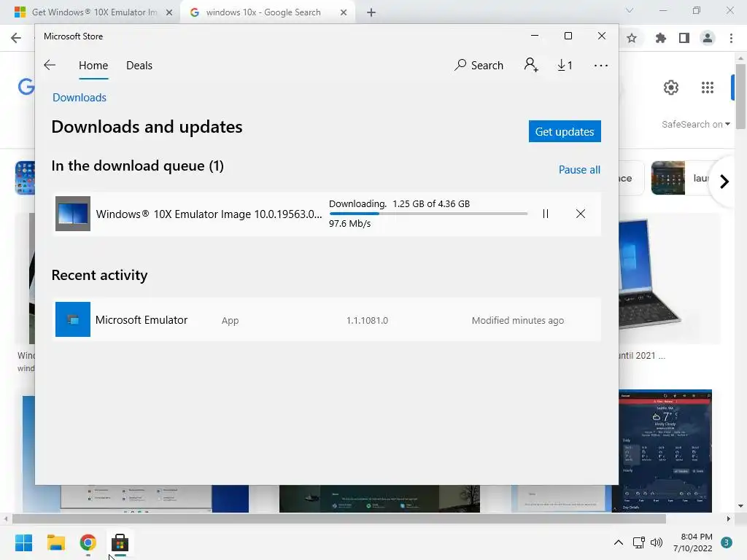The image size is (747, 560).
Task: Click Chrome's horizontal scrollbar
Action: pyautogui.click(x=338, y=518)
